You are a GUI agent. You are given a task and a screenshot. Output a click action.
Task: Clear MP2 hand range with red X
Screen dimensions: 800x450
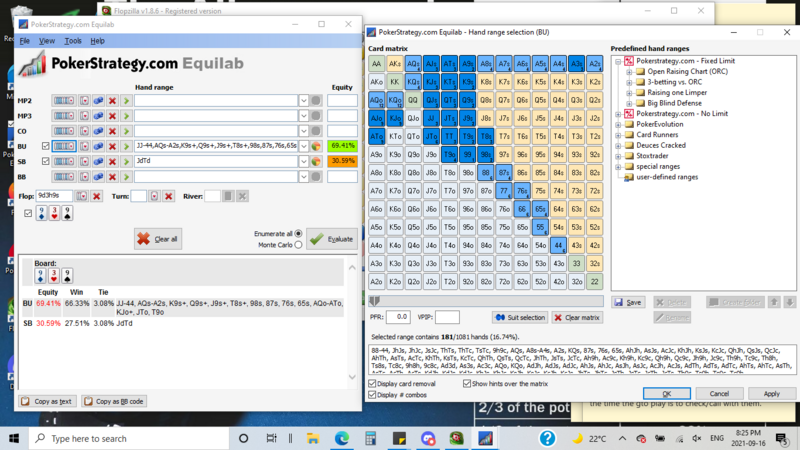point(112,101)
